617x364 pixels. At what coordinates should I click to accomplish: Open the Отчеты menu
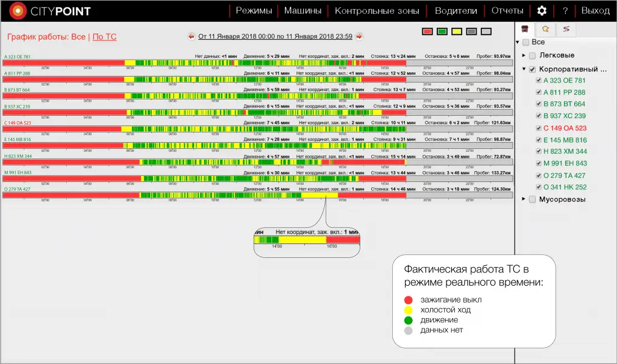pos(507,11)
